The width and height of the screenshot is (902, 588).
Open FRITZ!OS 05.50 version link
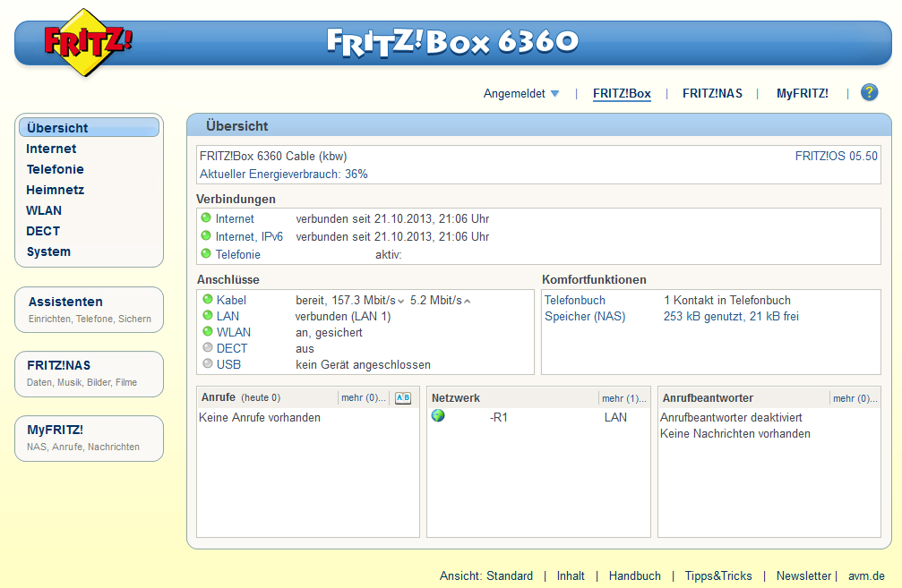(837, 157)
